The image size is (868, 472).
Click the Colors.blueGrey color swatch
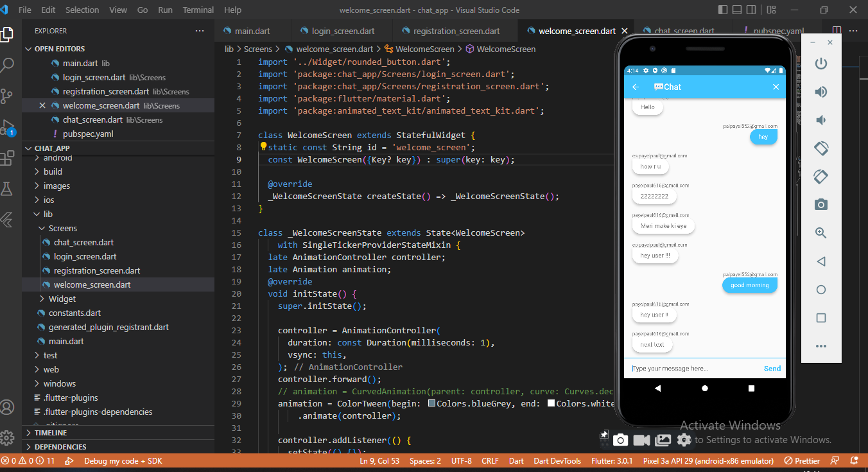432,403
